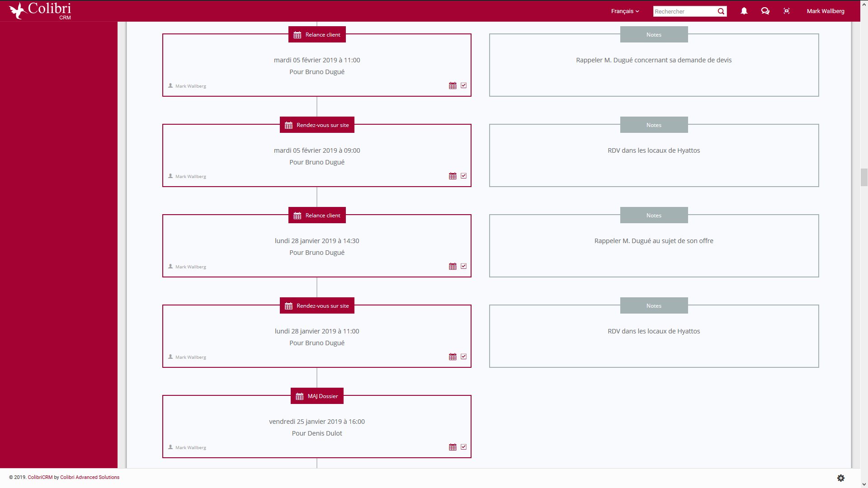868x488 pixels.
Task: Open the Français language dropdown
Action: click(x=625, y=11)
